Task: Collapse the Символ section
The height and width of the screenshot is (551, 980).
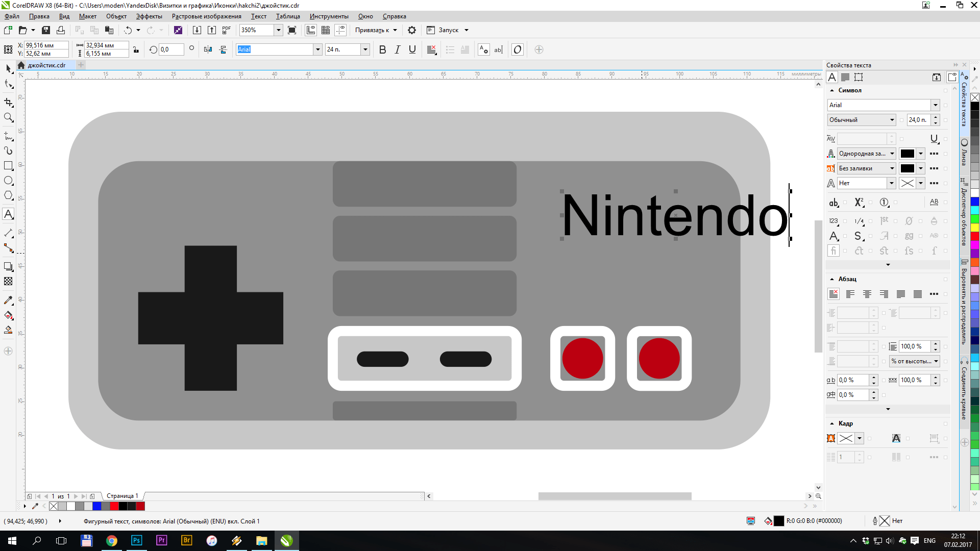Action: pyautogui.click(x=832, y=90)
